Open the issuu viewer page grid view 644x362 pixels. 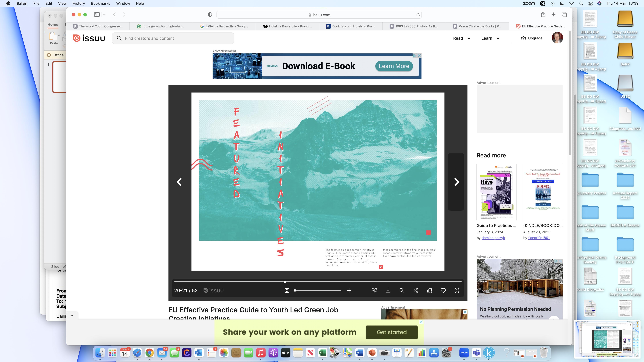[287, 291]
